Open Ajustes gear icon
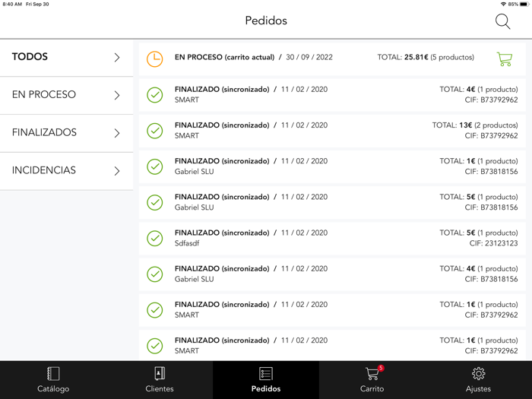The image size is (532, 399). (x=478, y=374)
